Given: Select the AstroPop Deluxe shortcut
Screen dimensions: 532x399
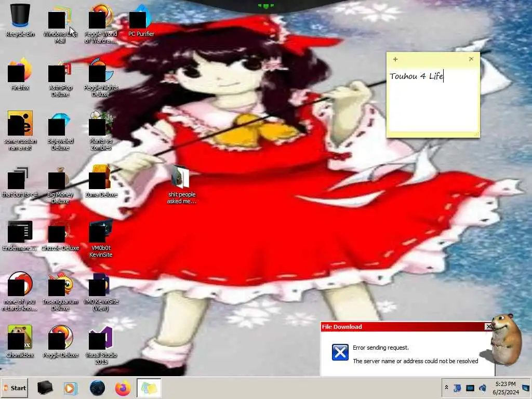Looking at the screenshot, I should coord(60,78).
